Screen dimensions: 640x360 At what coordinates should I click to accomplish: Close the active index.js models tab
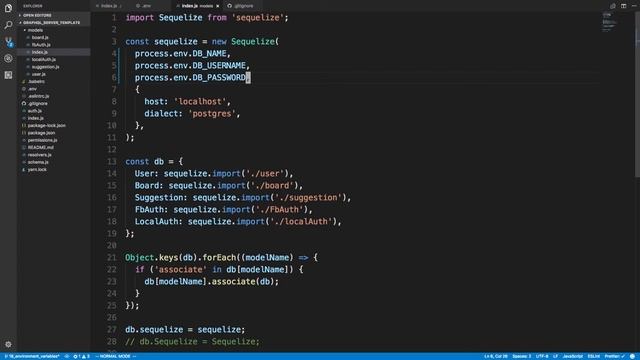(218, 6)
